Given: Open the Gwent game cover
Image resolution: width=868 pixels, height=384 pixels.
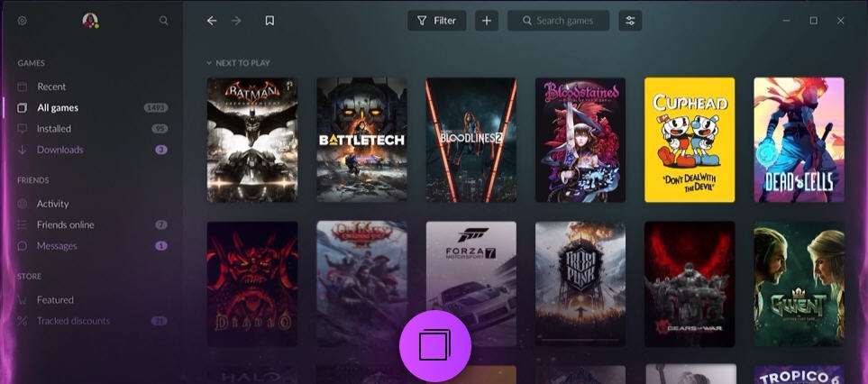Looking at the screenshot, I should 799,285.
